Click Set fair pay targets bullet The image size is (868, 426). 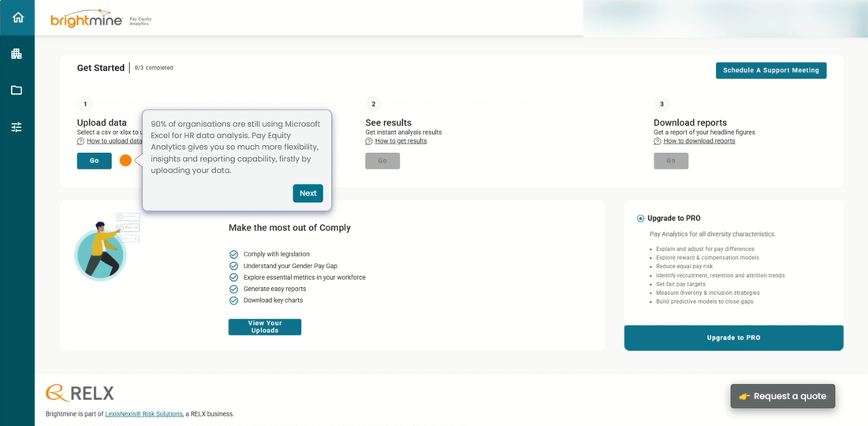tap(681, 284)
